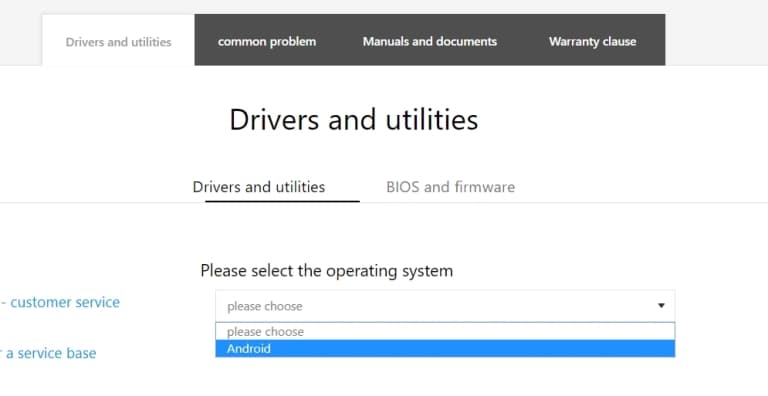The width and height of the screenshot is (768, 396).
Task: Open the Warranty clause tab
Action: (x=592, y=41)
